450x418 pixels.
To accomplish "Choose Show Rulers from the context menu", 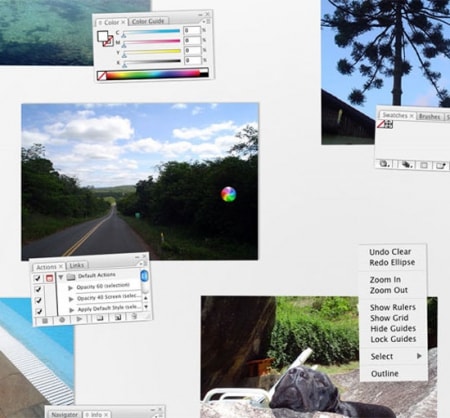I will [393, 307].
